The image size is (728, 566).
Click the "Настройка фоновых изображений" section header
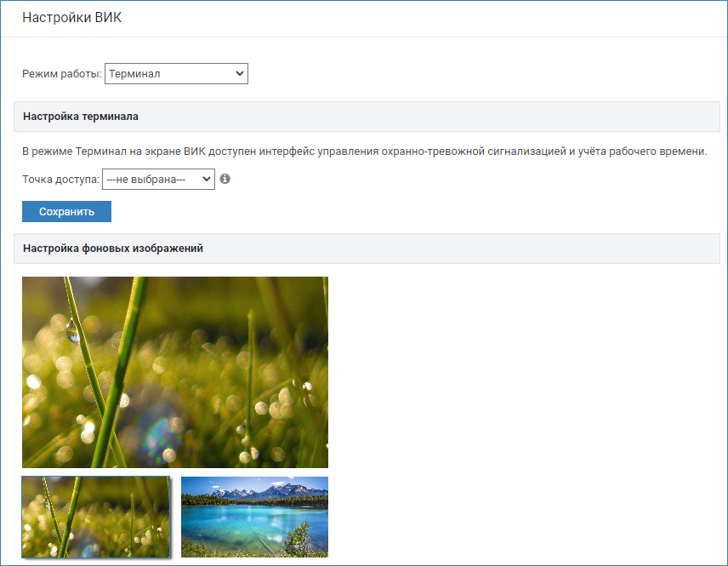[112, 249]
